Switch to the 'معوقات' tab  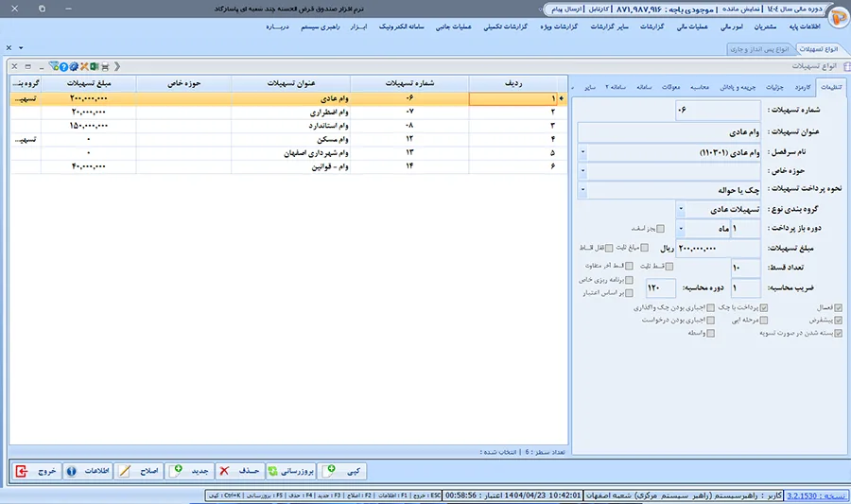click(670, 87)
